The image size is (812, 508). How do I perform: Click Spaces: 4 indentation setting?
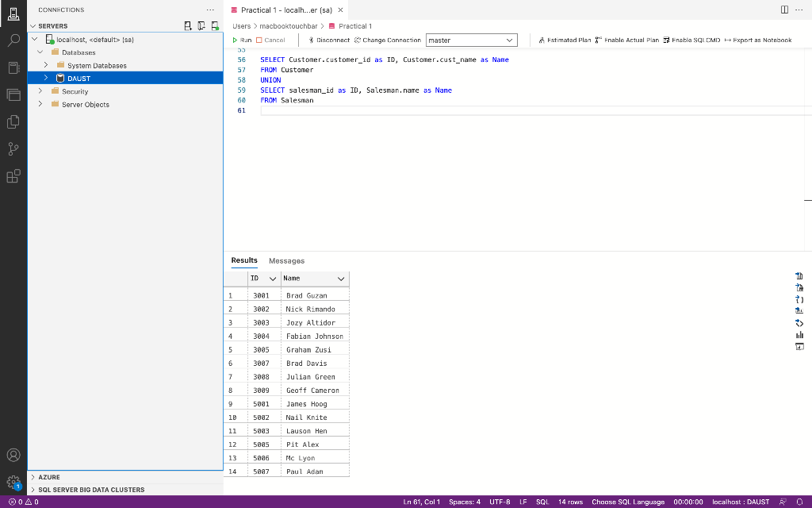(x=465, y=502)
